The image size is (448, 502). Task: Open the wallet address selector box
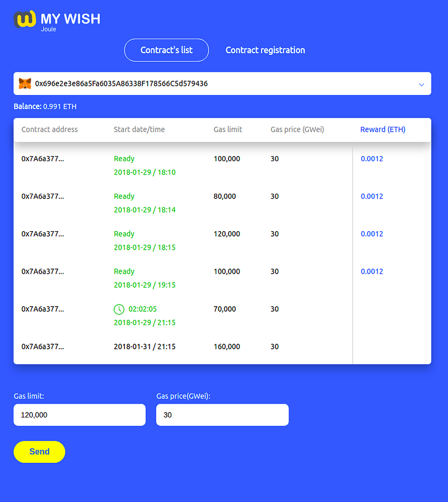[x=222, y=83]
